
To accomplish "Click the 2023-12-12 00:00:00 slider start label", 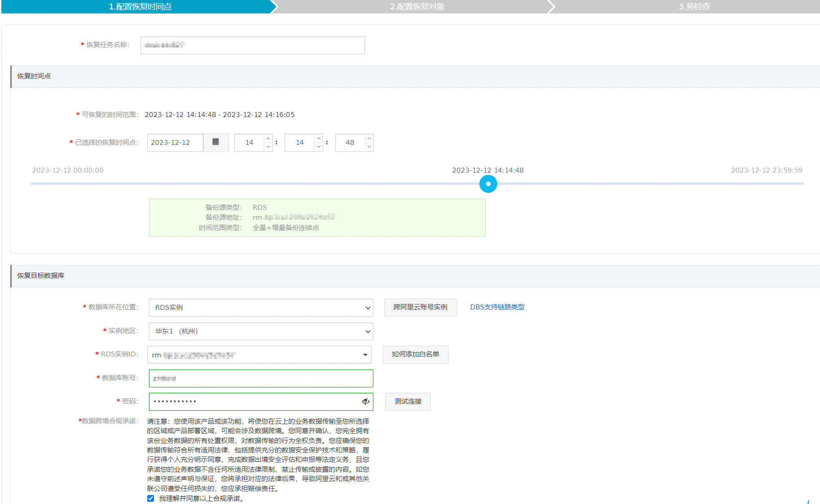I will (x=68, y=170).
